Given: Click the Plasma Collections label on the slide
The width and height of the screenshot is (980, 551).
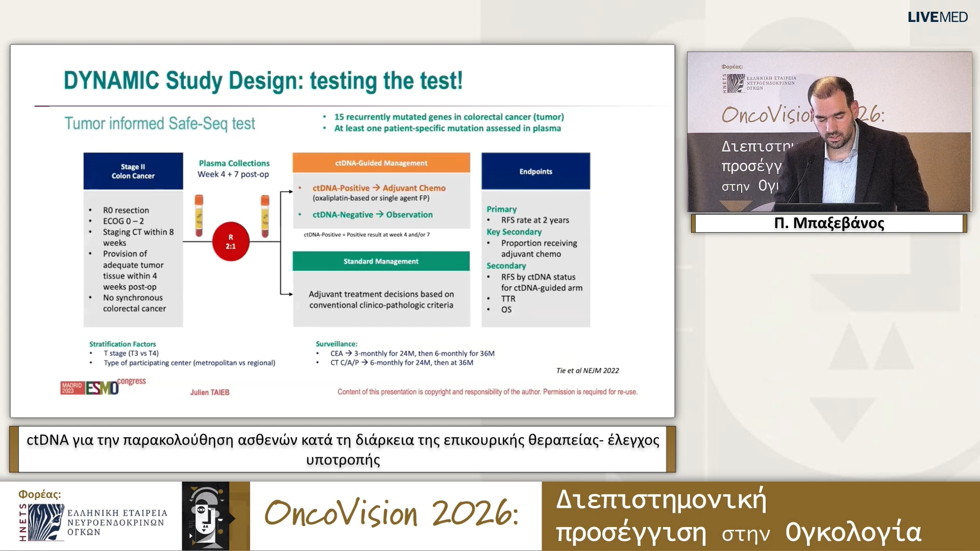Looking at the screenshot, I should [234, 163].
